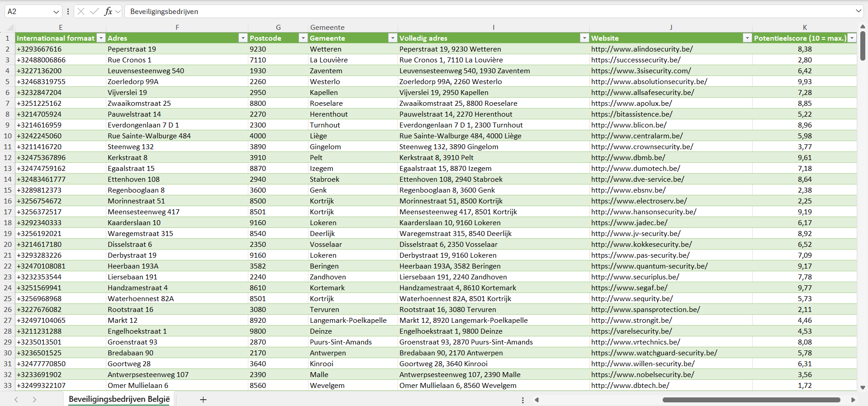The image size is (868, 406).
Task: Open the quantum-security.be website link
Action: click(649, 266)
